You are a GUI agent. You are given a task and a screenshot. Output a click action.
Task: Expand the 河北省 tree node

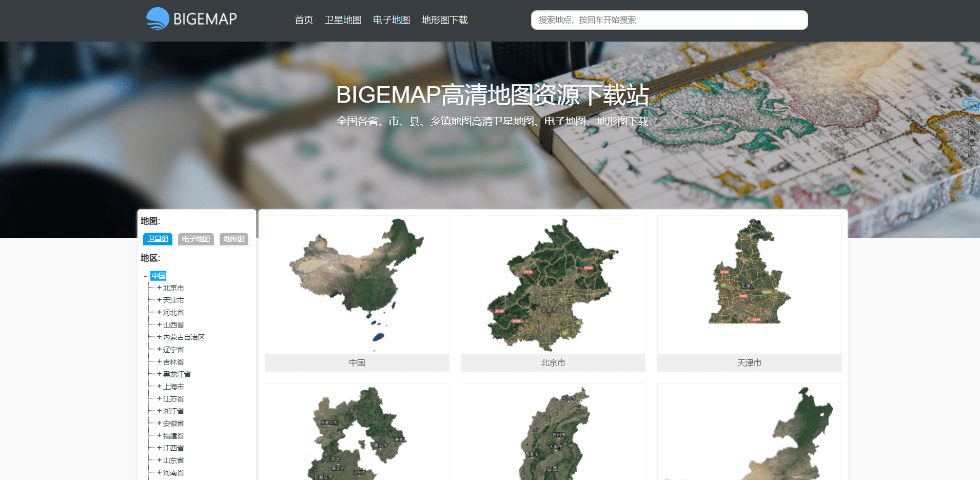point(159,313)
